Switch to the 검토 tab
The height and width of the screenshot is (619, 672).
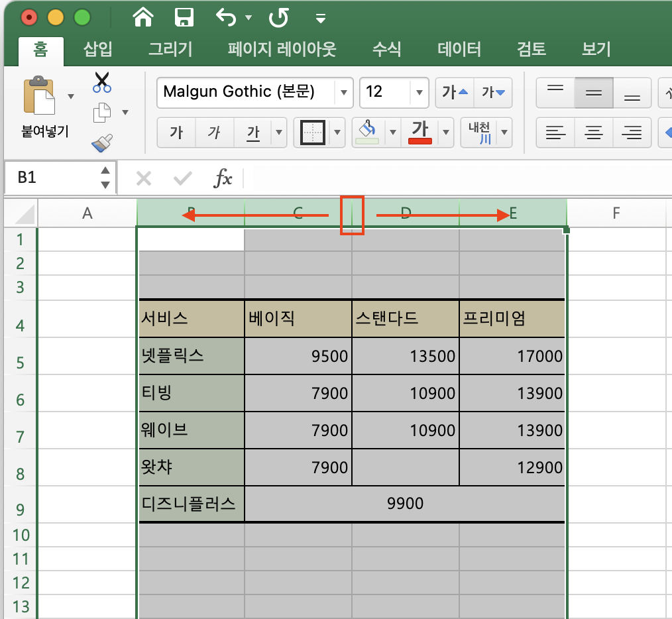click(532, 49)
